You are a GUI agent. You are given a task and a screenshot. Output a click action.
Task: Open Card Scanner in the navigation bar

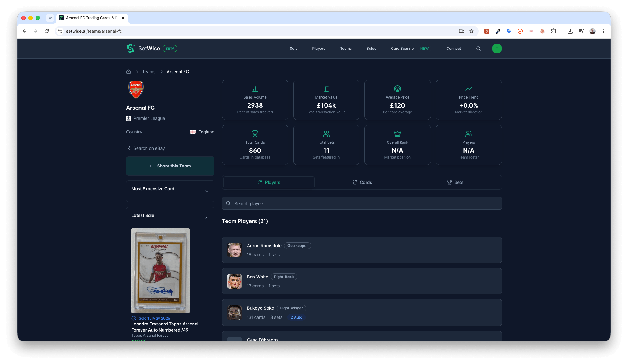point(403,49)
